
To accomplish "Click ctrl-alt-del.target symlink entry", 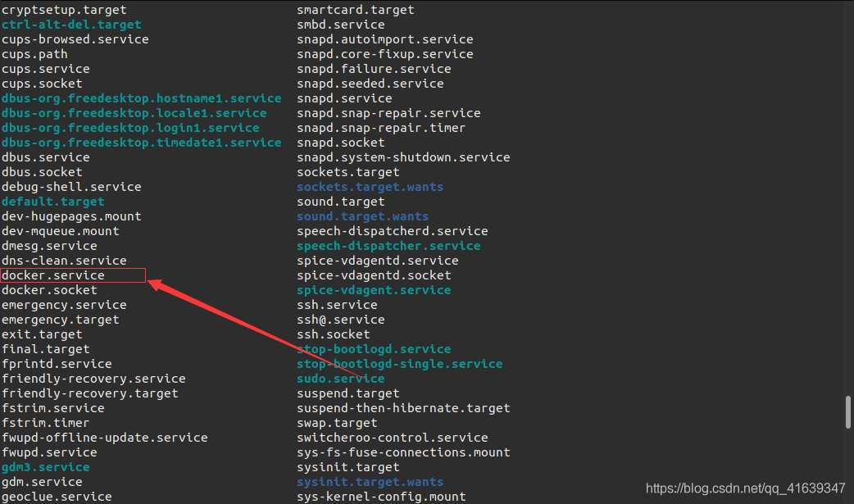I will [71, 25].
